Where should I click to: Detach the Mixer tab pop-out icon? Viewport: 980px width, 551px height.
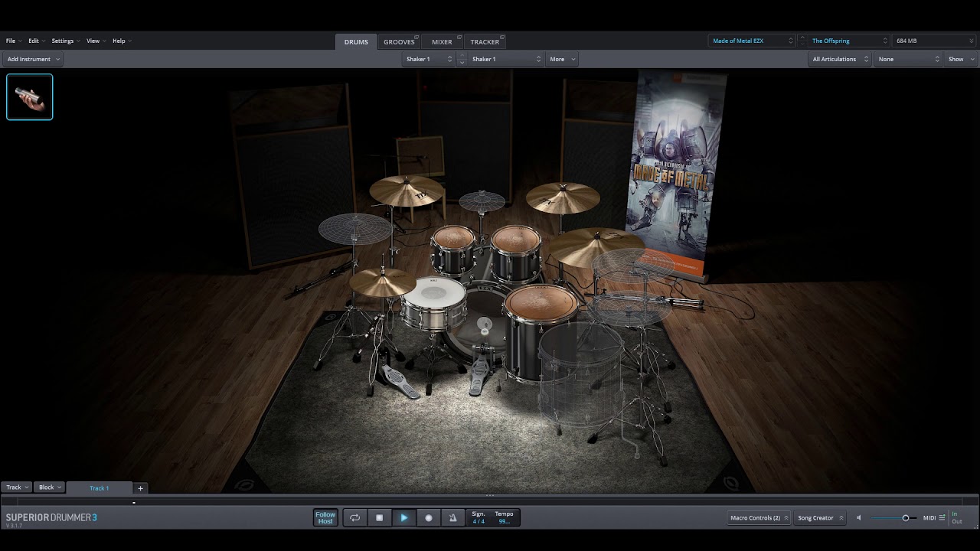tap(459, 37)
